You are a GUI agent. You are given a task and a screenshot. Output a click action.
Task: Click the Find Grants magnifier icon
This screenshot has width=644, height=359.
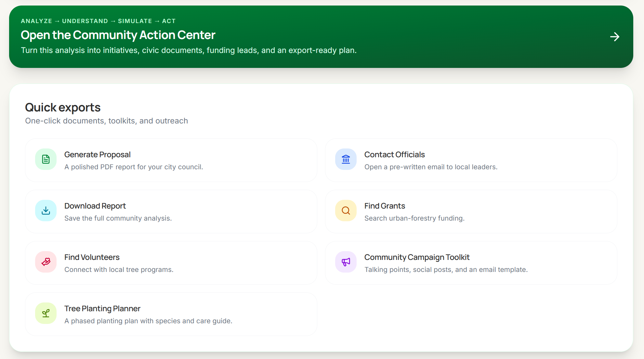click(346, 211)
